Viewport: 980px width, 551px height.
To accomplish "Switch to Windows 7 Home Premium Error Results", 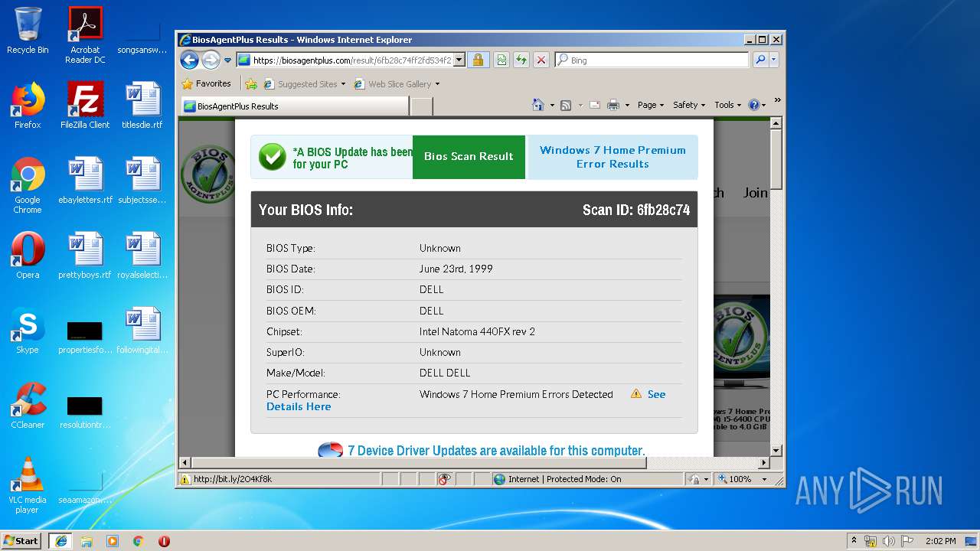I will (612, 157).
